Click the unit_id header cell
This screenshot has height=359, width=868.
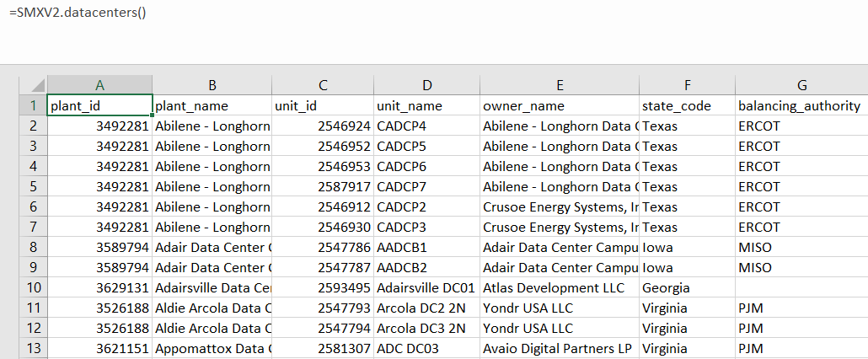(324, 105)
